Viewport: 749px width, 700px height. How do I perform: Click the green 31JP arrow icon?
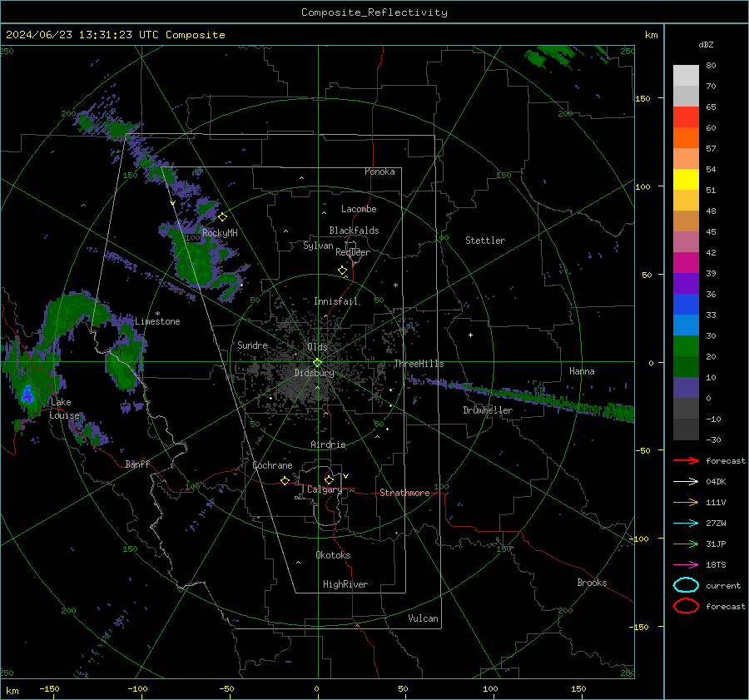(686, 544)
